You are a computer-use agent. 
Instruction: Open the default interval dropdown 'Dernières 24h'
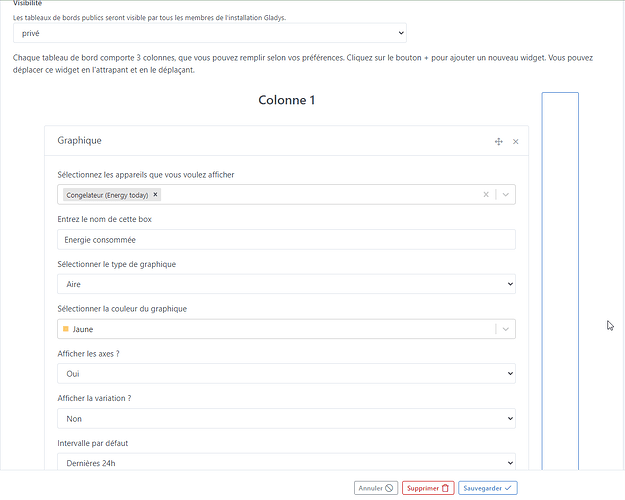point(286,462)
